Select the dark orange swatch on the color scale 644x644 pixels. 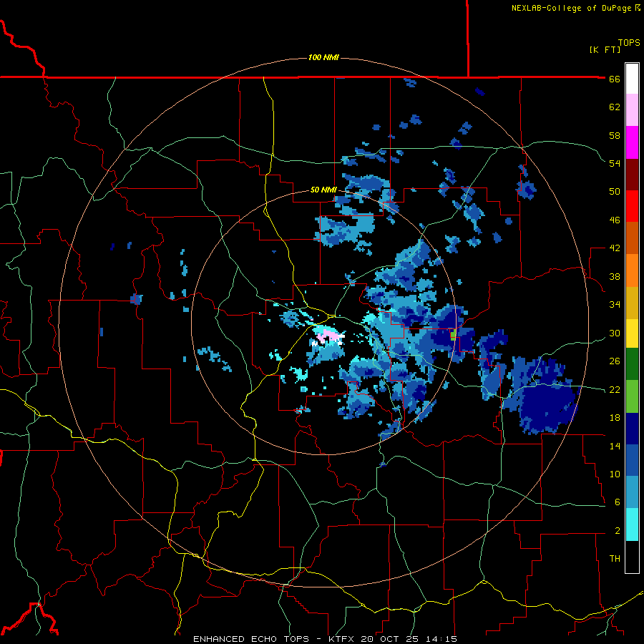click(x=632, y=238)
